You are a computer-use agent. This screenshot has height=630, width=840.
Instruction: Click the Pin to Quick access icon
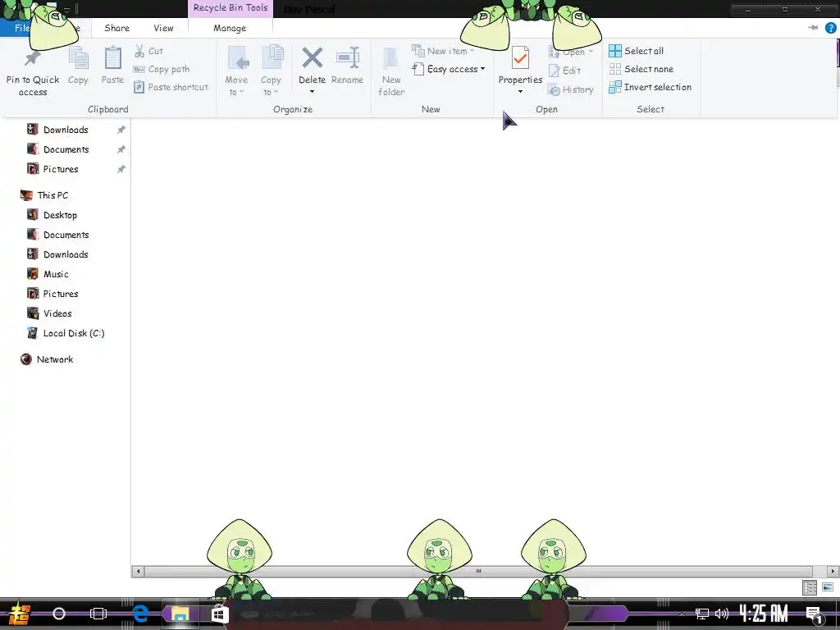33,58
